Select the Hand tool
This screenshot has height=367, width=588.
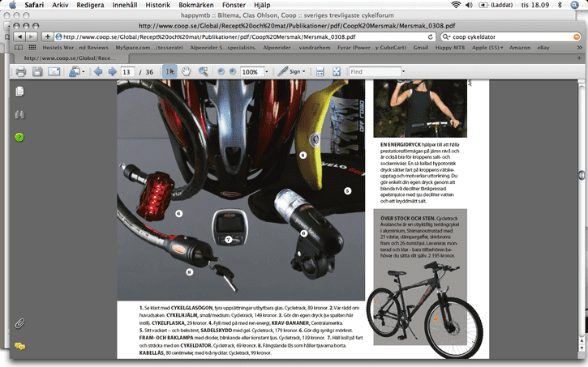187,72
